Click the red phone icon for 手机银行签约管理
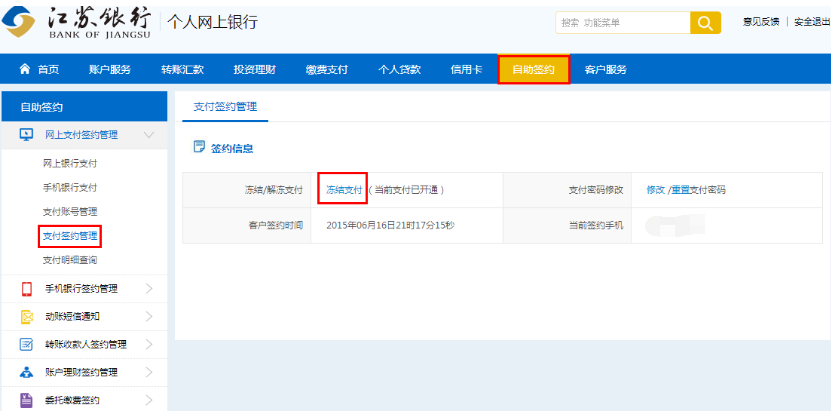The image size is (831, 415). pyautogui.click(x=27, y=289)
